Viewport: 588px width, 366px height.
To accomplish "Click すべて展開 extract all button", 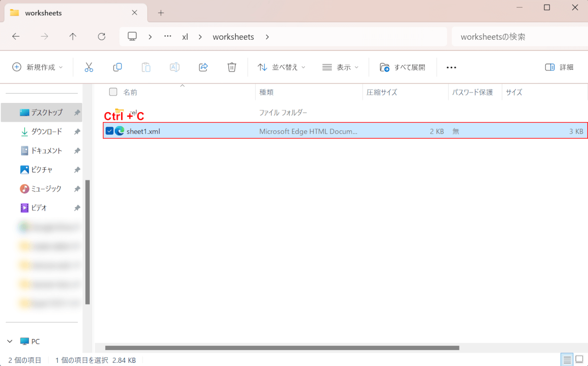I will pos(402,67).
